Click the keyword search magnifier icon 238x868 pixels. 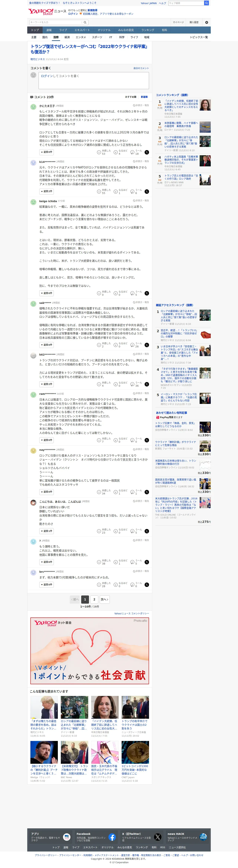pyautogui.click(x=85, y=23)
